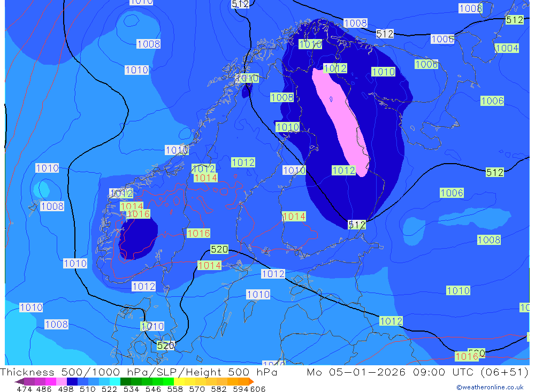Image resolution: width=535 pixels, height=392 pixels.
Task: Click the 546 legend value
Action: (x=153, y=389)
